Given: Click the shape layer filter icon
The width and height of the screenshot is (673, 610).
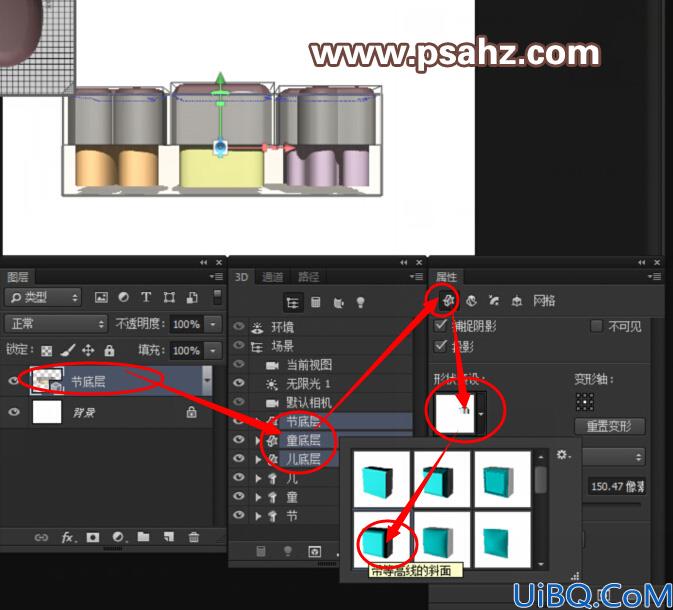Looking at the screenshot, I should 169,297.
